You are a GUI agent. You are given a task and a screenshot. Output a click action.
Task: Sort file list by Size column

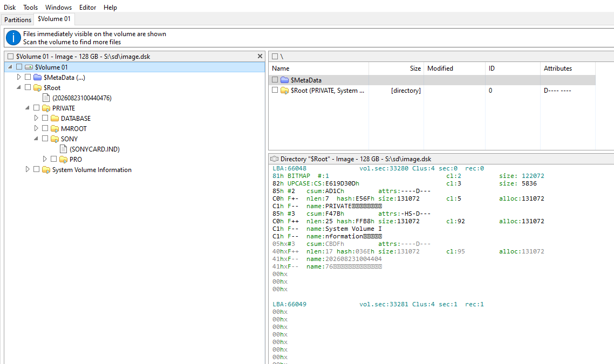[x=396, y=68]
